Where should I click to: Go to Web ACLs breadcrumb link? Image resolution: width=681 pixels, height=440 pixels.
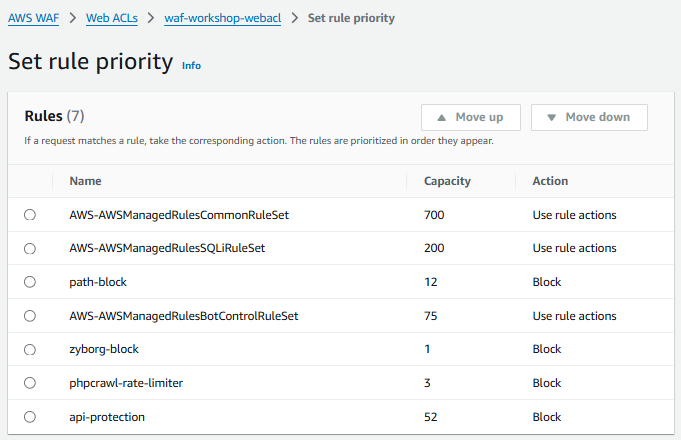[110, 18]
